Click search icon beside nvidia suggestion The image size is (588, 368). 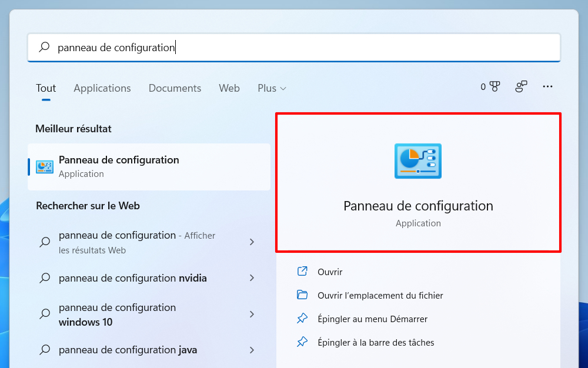pyautogui.click(x=45, y=278)
